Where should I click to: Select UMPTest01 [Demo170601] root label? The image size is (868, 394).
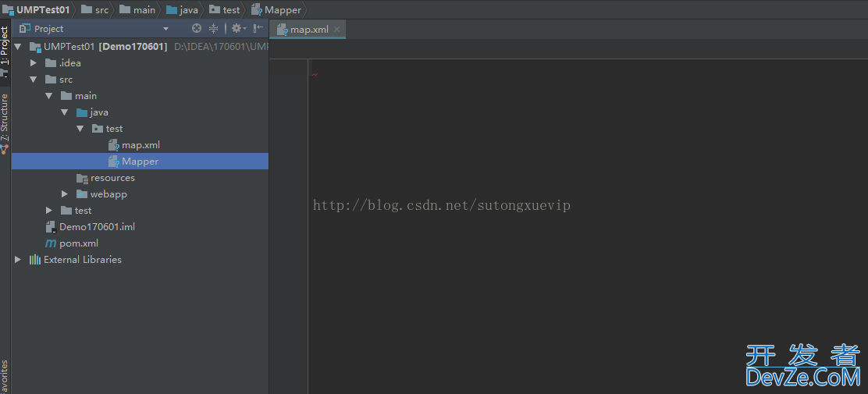[x=105, y=47]
